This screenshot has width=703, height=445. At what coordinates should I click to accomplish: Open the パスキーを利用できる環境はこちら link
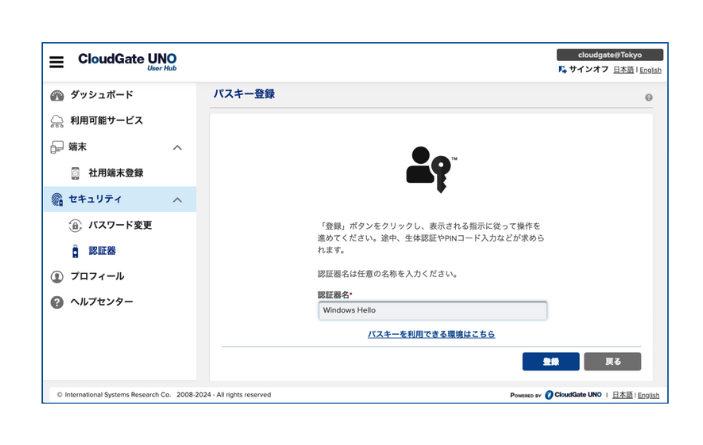(431, 334)
